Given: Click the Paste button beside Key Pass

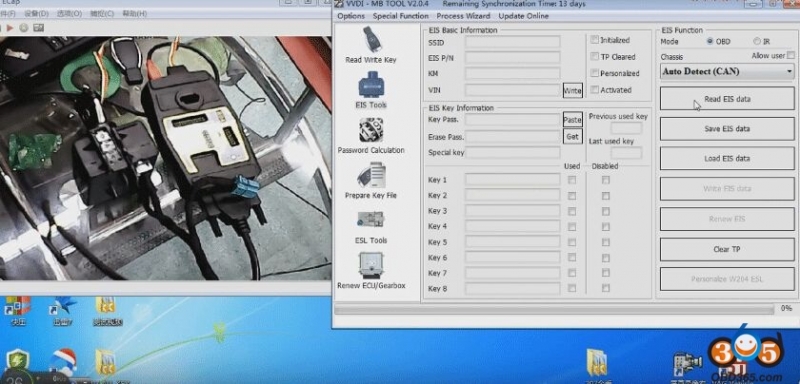Looking at the screenshot, I should [x=572, y=120].
